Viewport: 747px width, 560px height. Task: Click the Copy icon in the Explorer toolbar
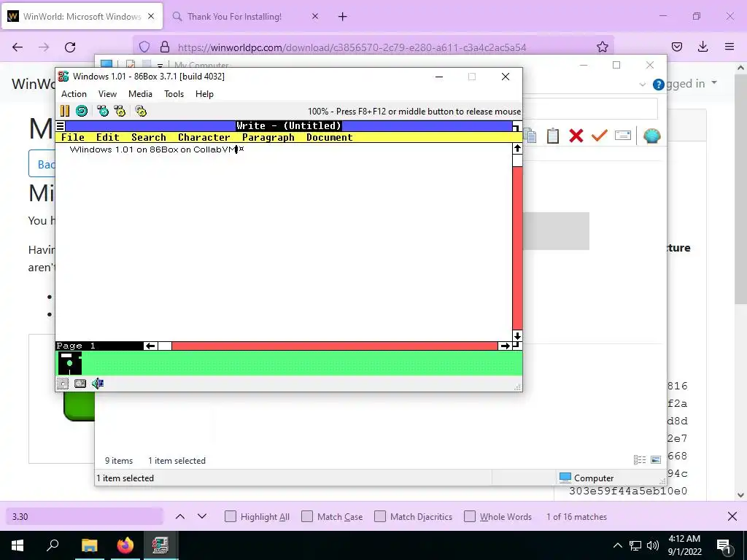[x=530, y=136]
